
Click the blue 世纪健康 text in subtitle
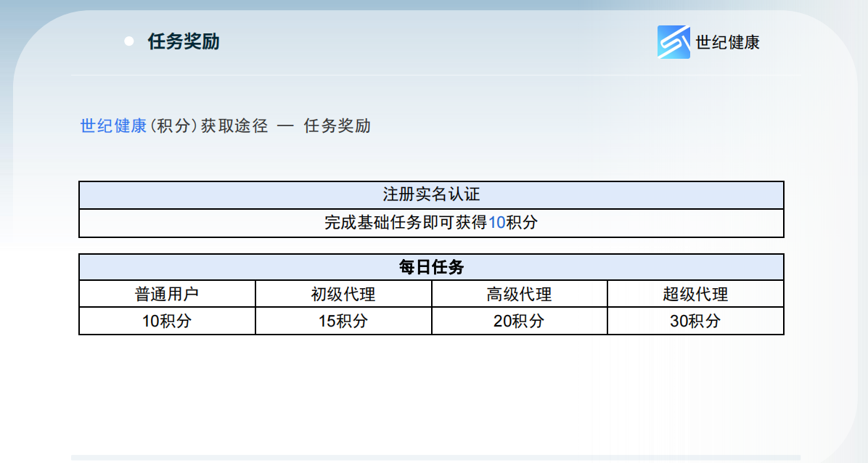[113, 126]
